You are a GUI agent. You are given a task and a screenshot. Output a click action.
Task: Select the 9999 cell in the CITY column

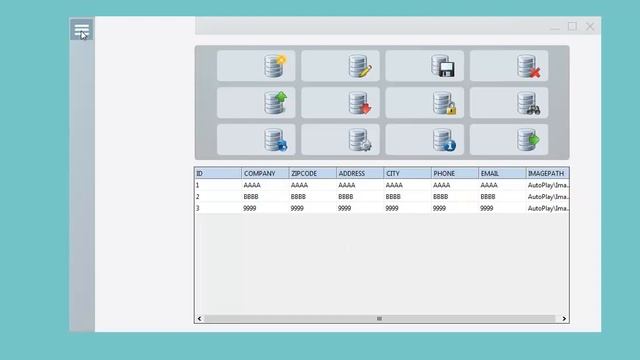tap(407, 208)
